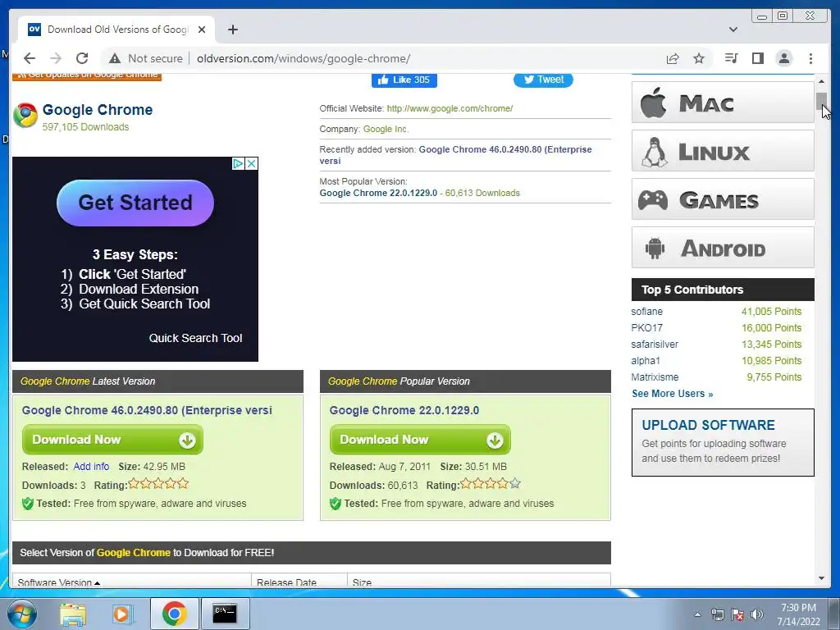
Task: Sort table by Release Date column
Action: tap(286, 582)
